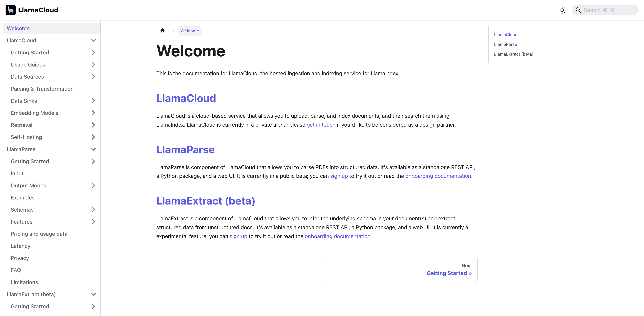Viewport: 644px width, 316px height.
Task: Open the Examples sidebar page
Action: pyautogui.click(x=22, y=198)
